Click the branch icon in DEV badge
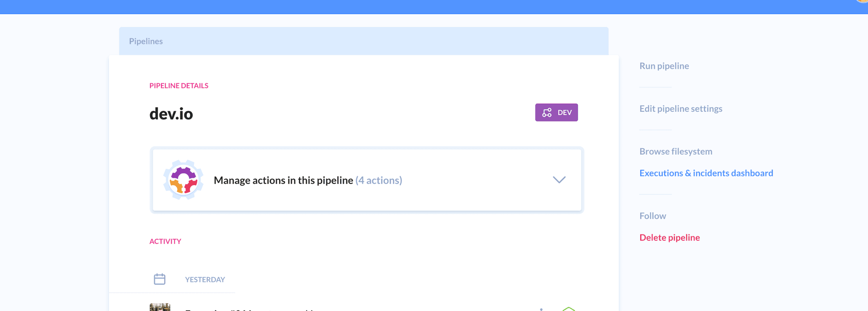Screen dimensions: 868x311 point(547,113)
